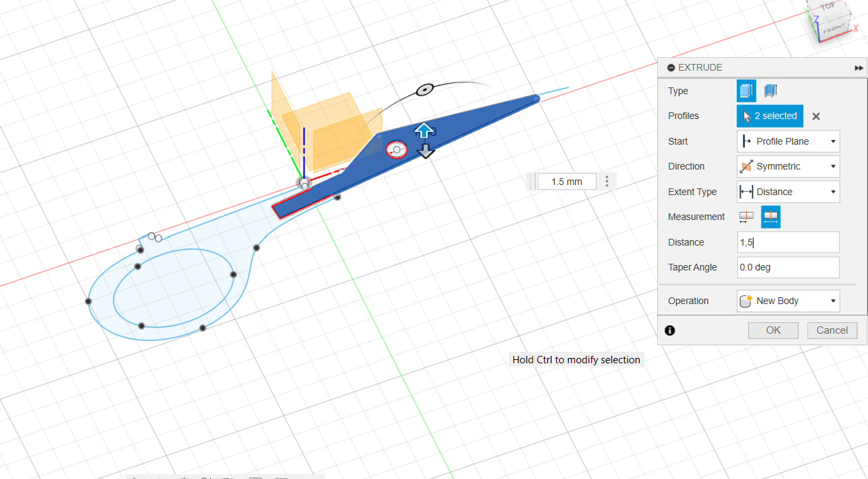
Task: Open the three-dot menu beside 1.5 mm
Action: [x=607, y=182]
